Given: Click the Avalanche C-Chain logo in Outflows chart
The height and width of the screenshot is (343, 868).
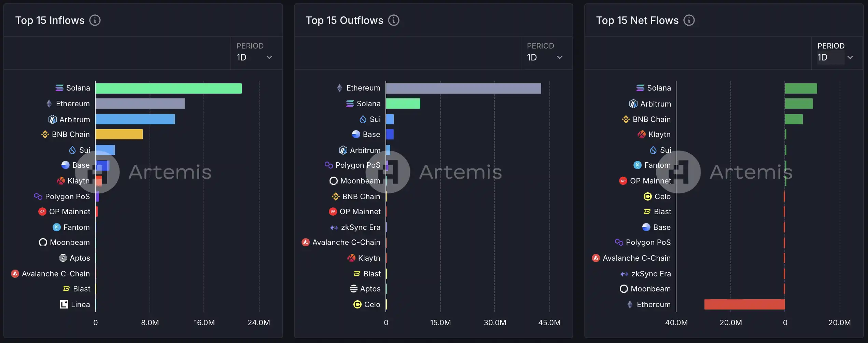Looking at the screenshot, I should [x=306, y=243].
